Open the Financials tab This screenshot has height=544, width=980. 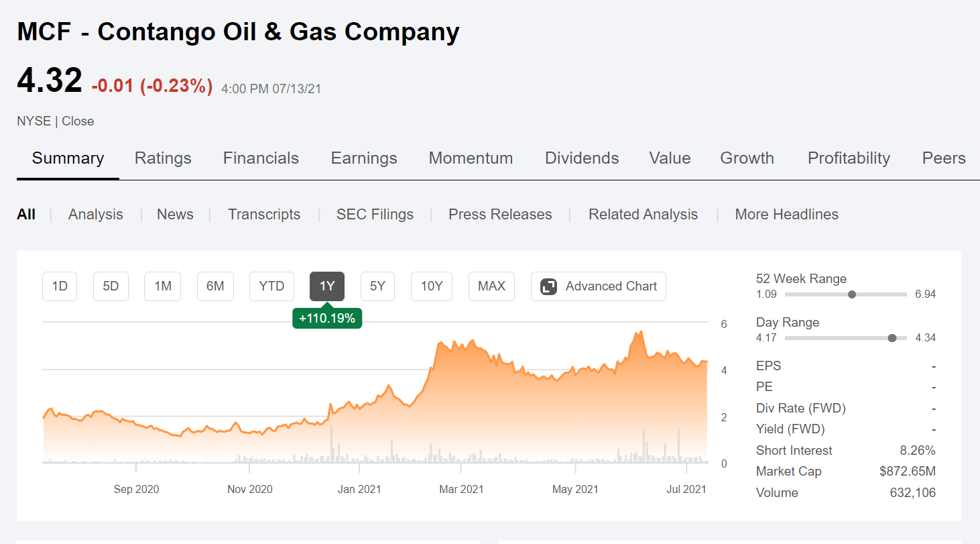[261, 158]
